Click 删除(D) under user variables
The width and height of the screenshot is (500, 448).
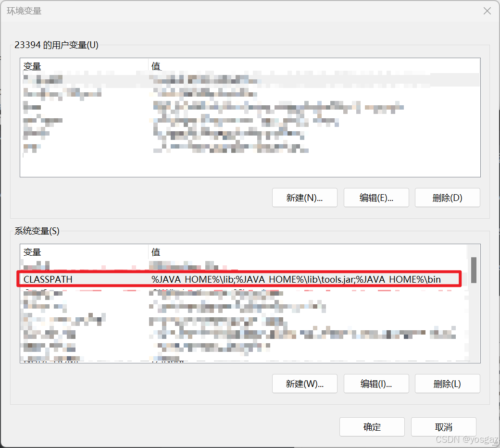(x=448, y=198)
